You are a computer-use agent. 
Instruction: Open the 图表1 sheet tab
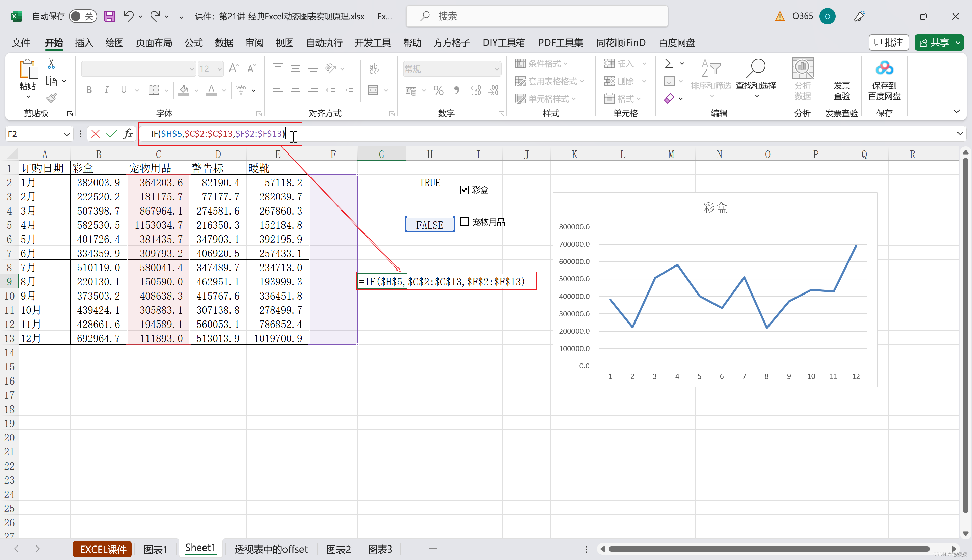[x=156, y=549]
